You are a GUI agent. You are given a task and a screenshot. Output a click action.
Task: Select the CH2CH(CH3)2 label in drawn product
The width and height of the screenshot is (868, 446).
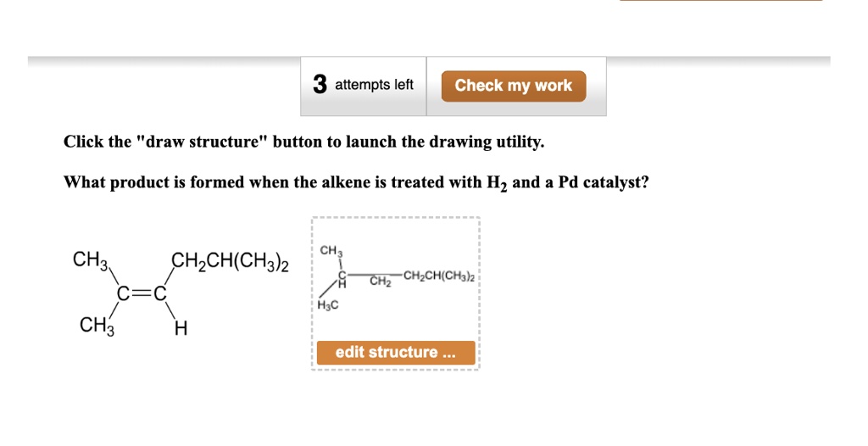point(438,276)
